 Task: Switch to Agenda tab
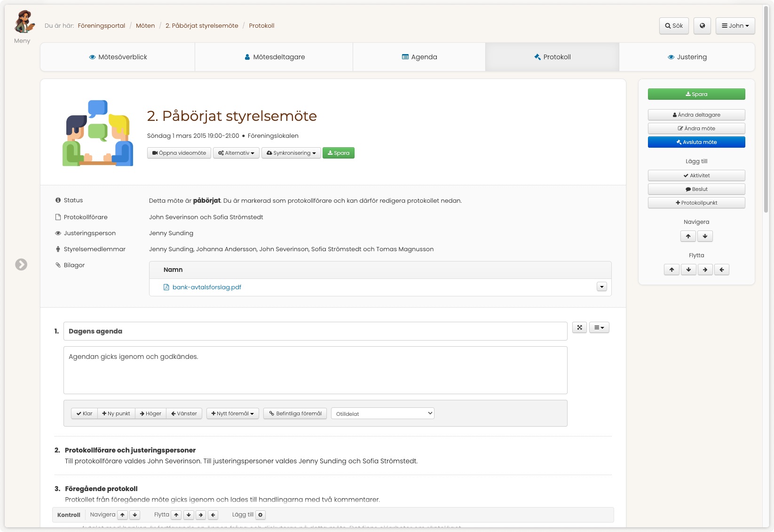(x=419, y=57)
